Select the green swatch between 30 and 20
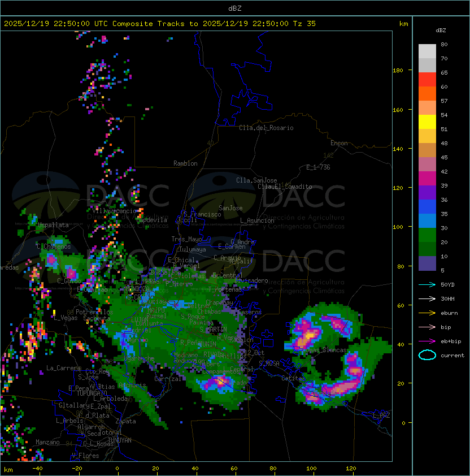Screen dimensions: 470x476 [427, 235]
